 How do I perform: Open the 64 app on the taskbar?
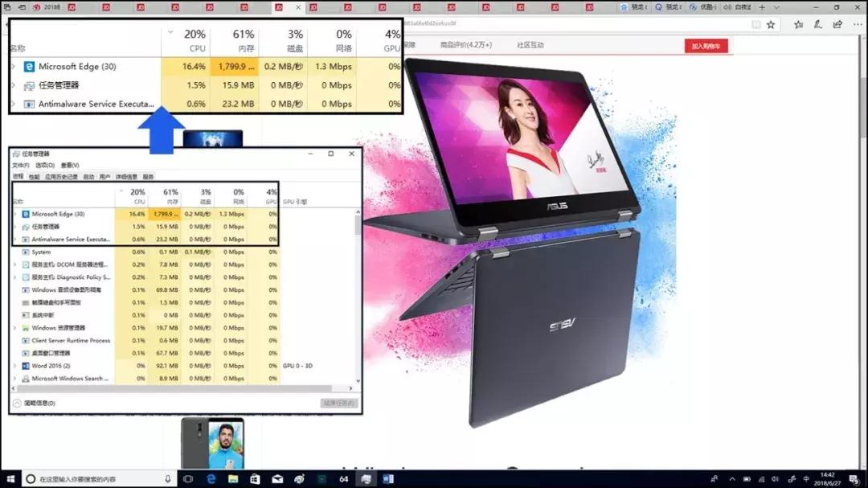pyautogui.click(x=344, y=479)
